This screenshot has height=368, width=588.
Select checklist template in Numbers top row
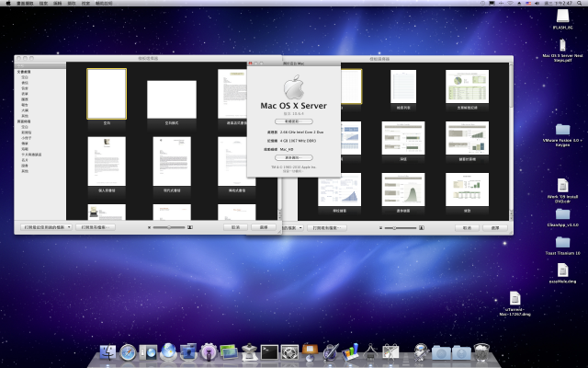click(x=403, y=86)
